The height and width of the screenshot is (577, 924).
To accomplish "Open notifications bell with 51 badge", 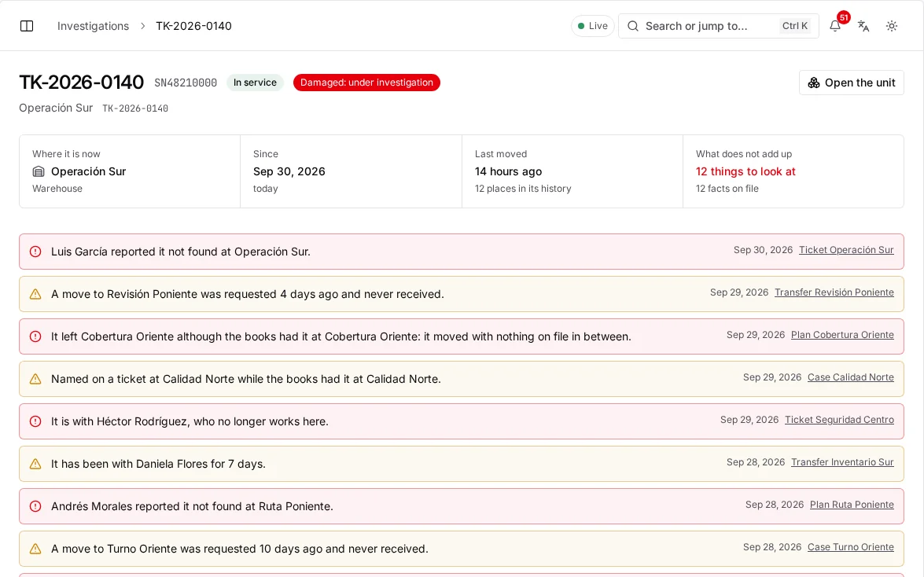I will (x=835, y=26).
